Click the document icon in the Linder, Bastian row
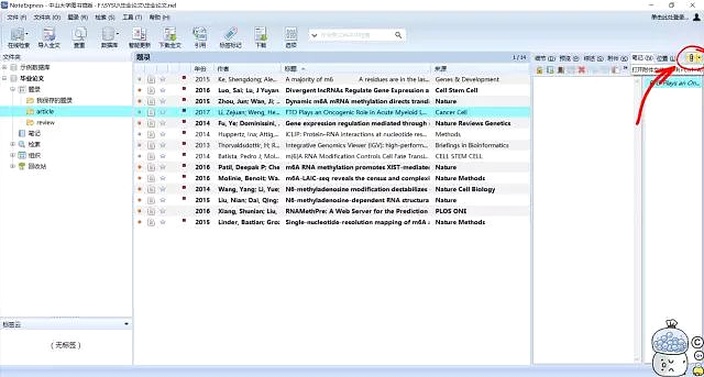The height and width of the screenshot is (377, 704). (151, 222)
